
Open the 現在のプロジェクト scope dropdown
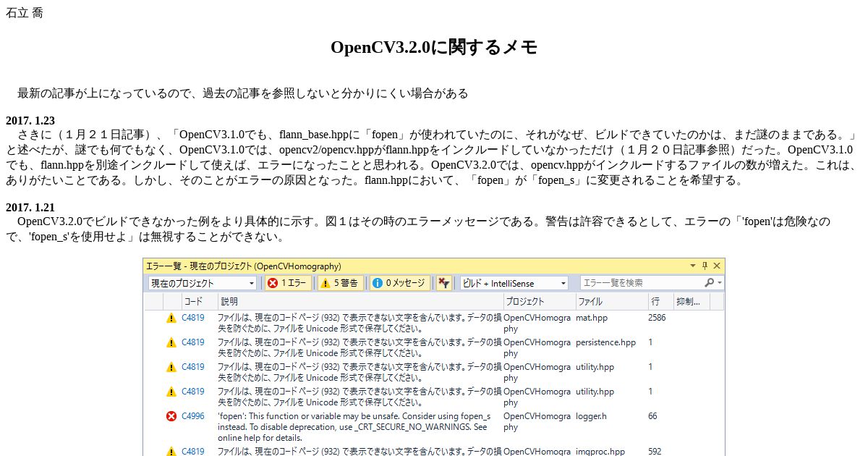click(202, 283)
